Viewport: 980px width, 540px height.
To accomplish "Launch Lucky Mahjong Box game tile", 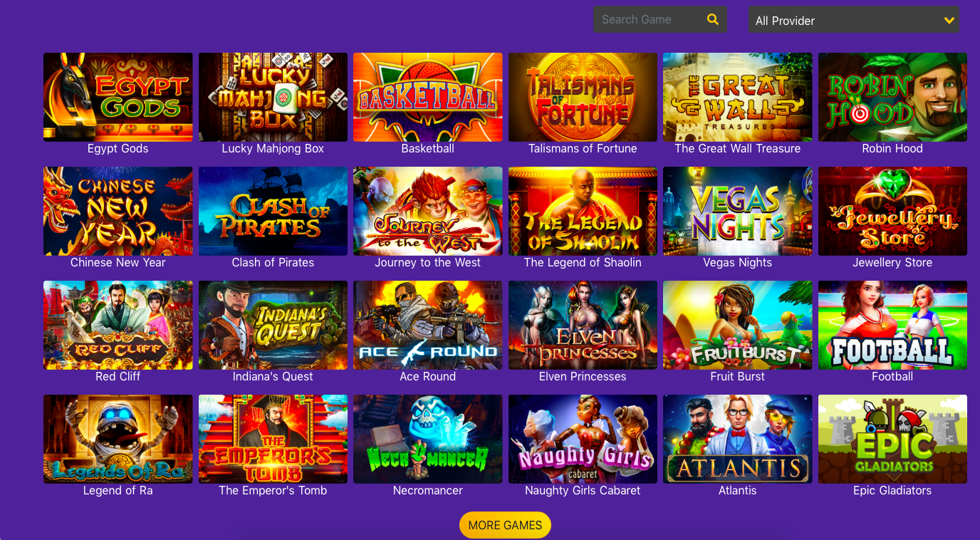I will (273, 97).
